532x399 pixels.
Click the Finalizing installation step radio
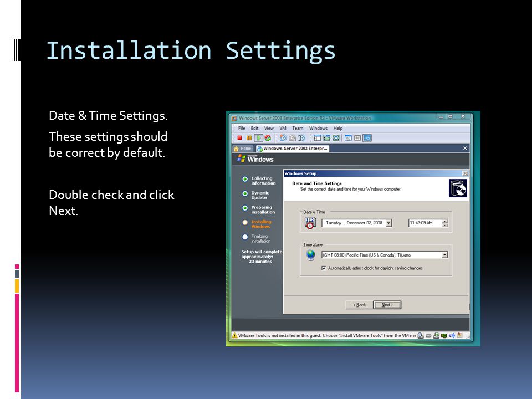pyautogui.click(x=245, y=237)
